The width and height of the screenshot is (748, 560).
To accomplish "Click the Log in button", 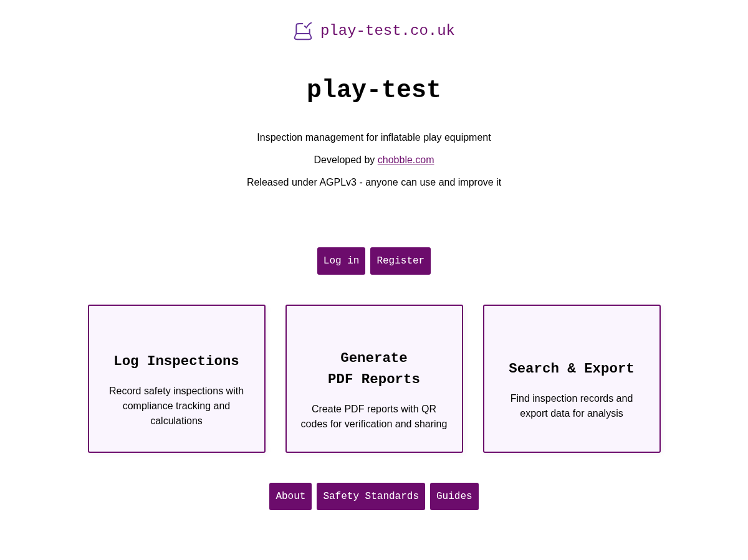I will pyautogui.click(x=341, y=260).
